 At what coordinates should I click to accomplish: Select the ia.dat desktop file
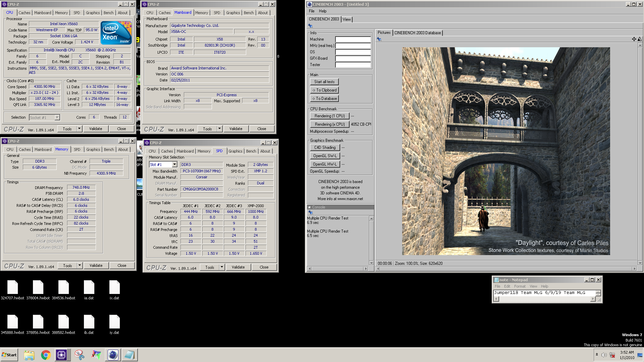89,290
